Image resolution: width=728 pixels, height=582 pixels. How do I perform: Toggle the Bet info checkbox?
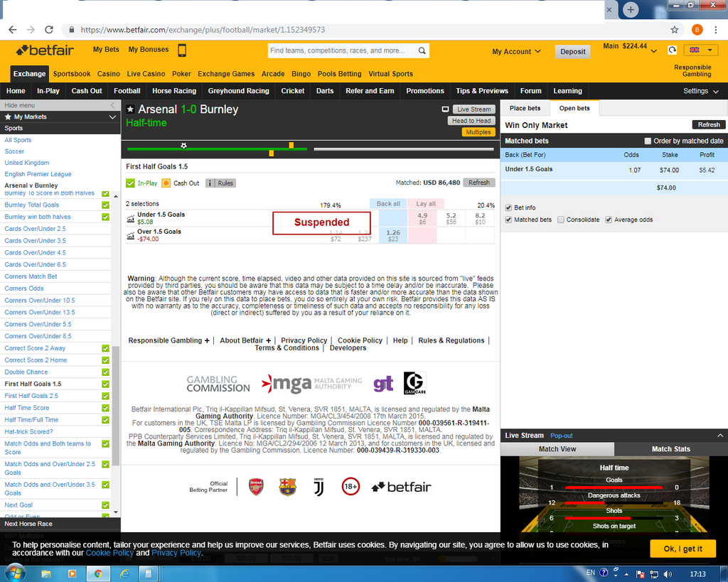(x=508, y=208)
